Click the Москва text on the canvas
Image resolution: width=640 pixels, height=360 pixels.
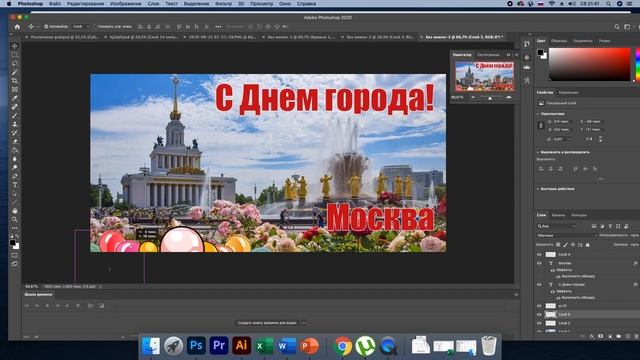[x=380, y=218]
